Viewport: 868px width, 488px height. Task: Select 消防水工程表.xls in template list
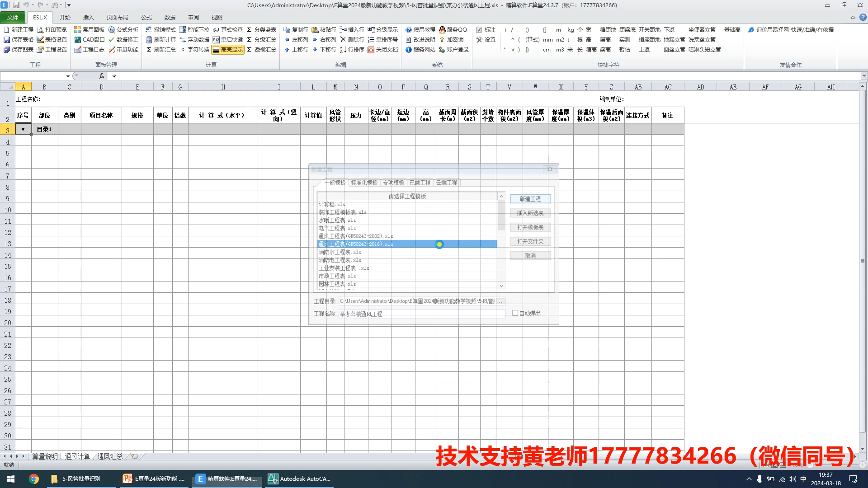click(x=340, y=252)
